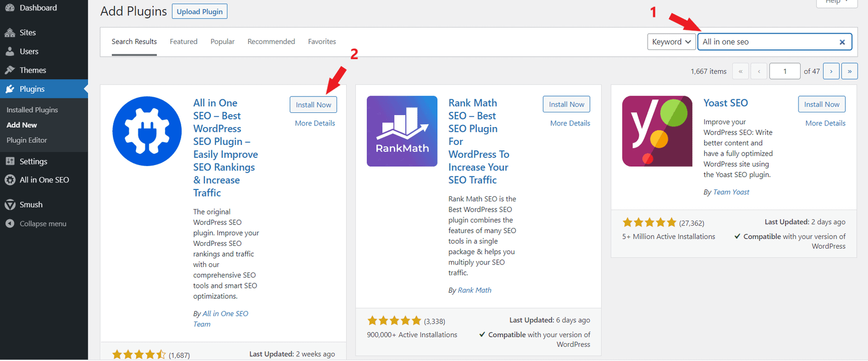868x361 pixels.
Task: Open the All in One SEO Team author link
Action: pyautogui.click(x=221, y=319)
